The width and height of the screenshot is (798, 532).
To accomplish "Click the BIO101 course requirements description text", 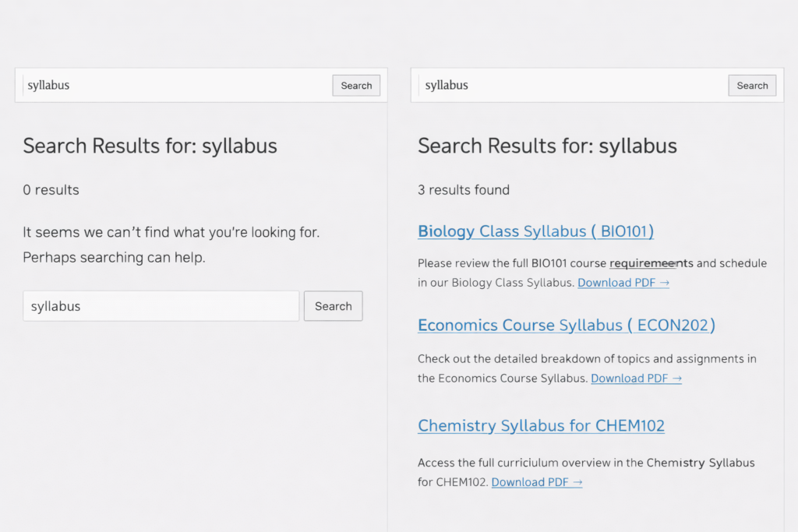I will tap(592, 263).
